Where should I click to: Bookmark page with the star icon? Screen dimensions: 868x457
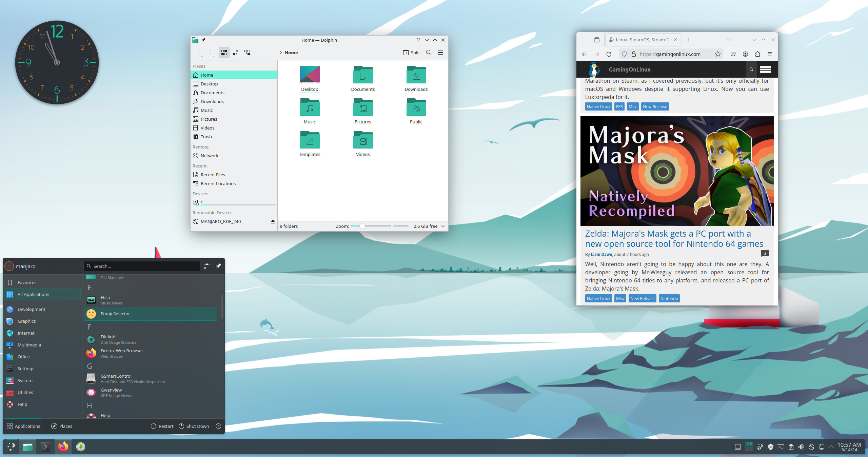click(717, 54)
